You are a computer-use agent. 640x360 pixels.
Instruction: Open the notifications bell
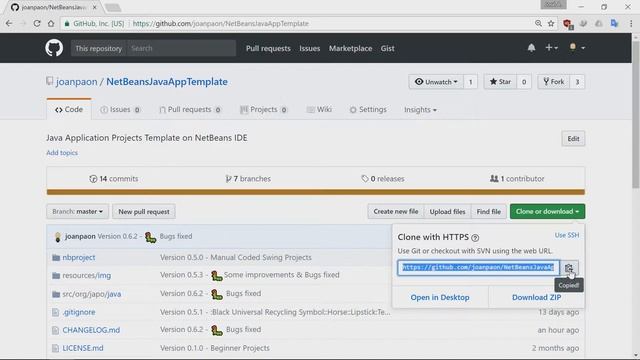(531, 48)
